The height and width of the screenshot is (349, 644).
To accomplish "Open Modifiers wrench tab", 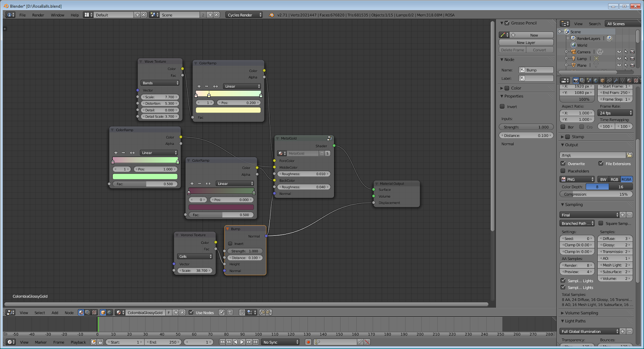I will pyautogui.click(x=616, y=81).
